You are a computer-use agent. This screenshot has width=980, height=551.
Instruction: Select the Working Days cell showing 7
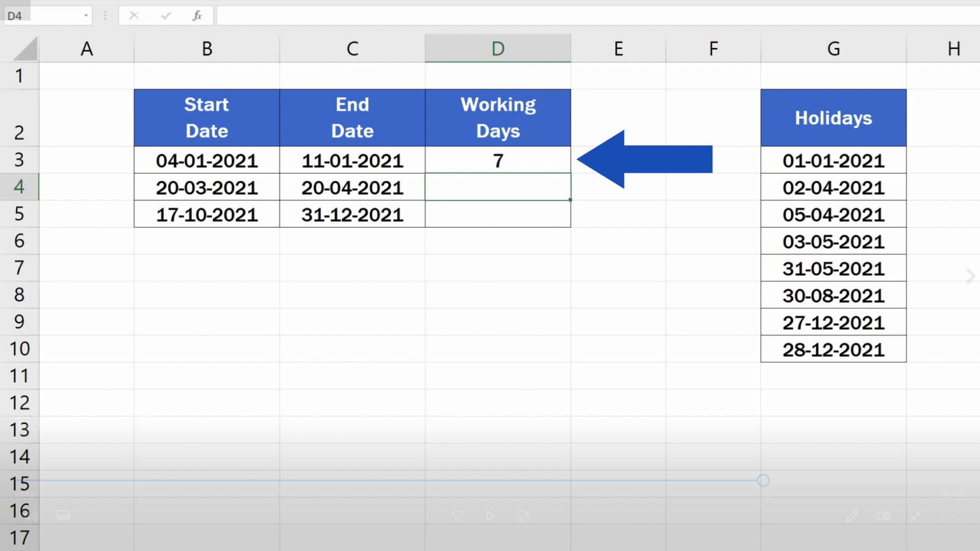tap(498, 160)
